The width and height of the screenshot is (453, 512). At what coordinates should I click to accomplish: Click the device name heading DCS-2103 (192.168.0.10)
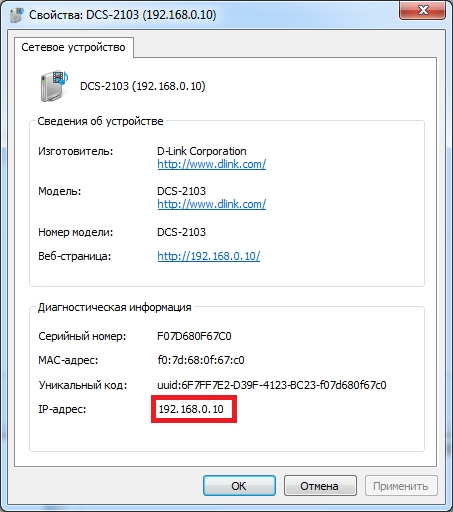143,86
